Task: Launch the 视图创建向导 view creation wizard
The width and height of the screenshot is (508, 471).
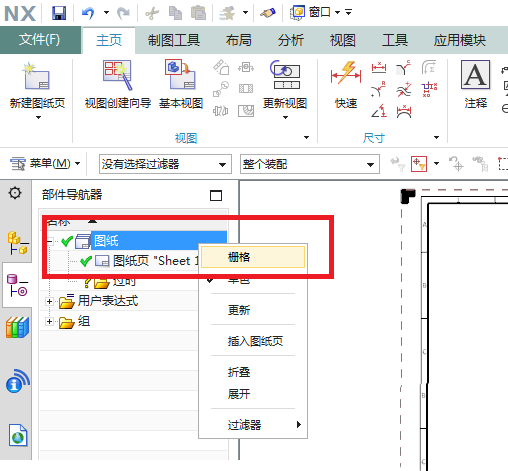Action: tap(118, 85)
